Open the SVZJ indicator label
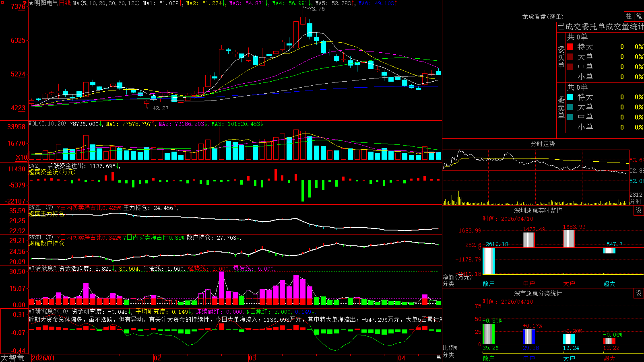 point(35,166)
